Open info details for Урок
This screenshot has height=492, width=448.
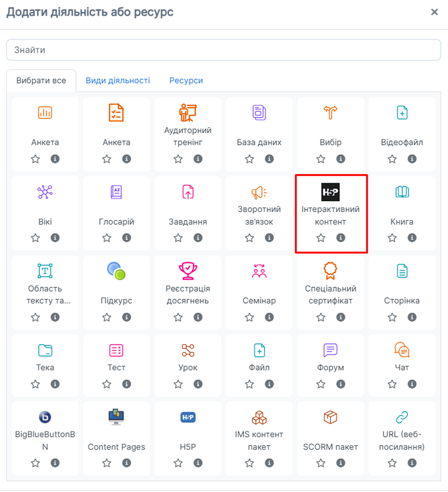pyautogui.click(x=198, y=384)
